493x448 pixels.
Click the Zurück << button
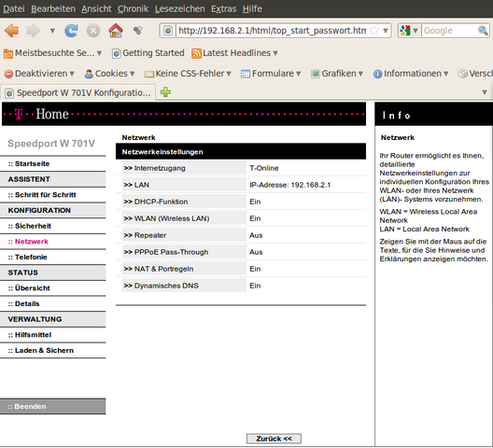pos(274,439)
